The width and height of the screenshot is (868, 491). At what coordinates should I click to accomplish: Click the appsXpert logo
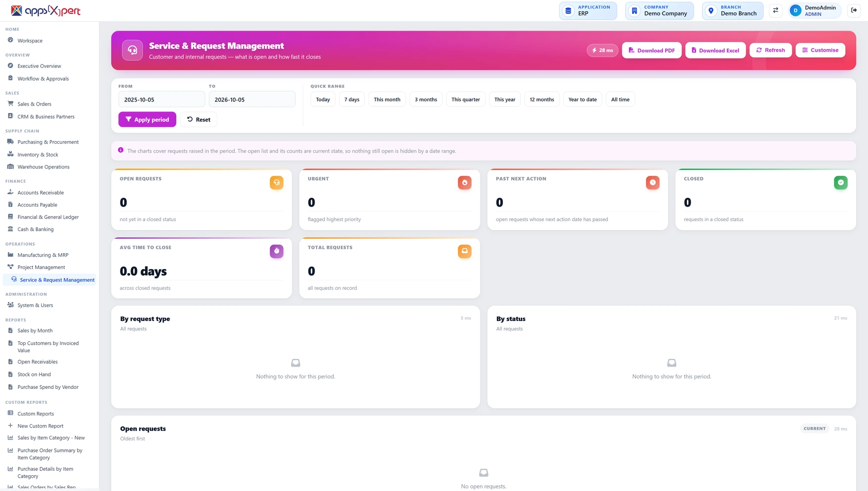coord(46,10)
